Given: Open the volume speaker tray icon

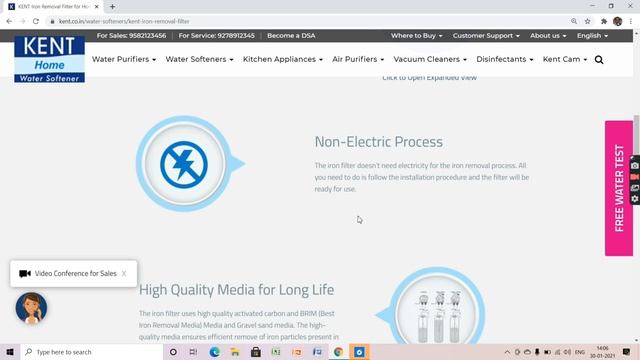Looking at the screenshot, I should (x=567, y=352).
